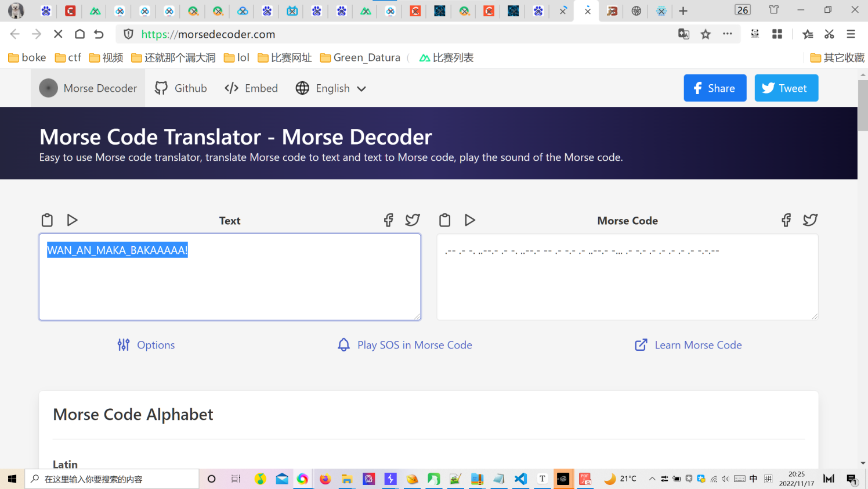Bookmark this page with the star icon
This screenshot has width=868, height=489.
706,34
